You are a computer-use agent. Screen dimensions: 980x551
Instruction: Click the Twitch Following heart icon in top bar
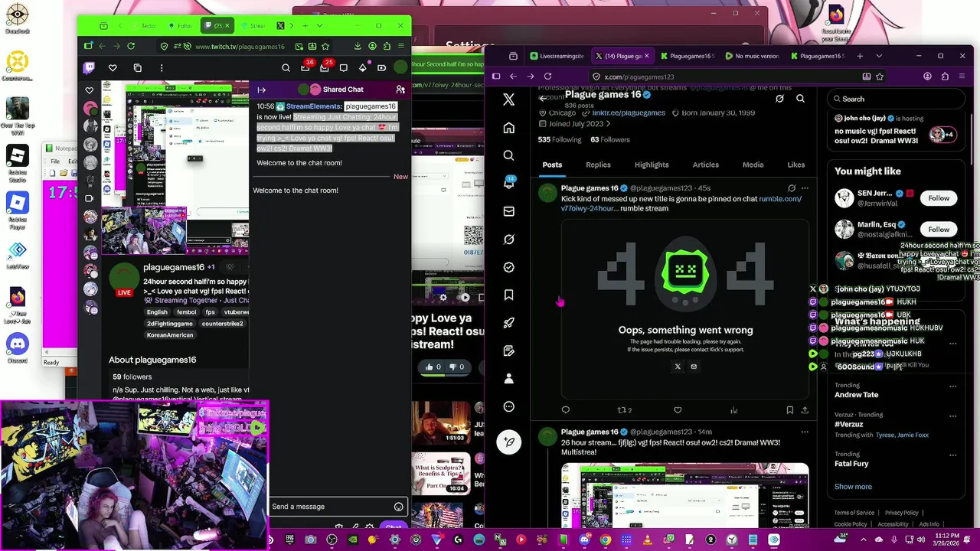pyautogui.click(x=113, y=68)
